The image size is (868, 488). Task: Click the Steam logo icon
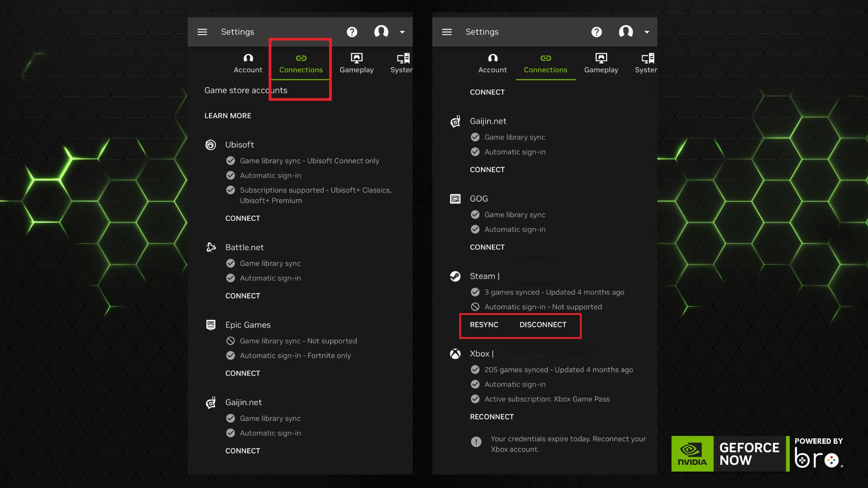[455, 276]
